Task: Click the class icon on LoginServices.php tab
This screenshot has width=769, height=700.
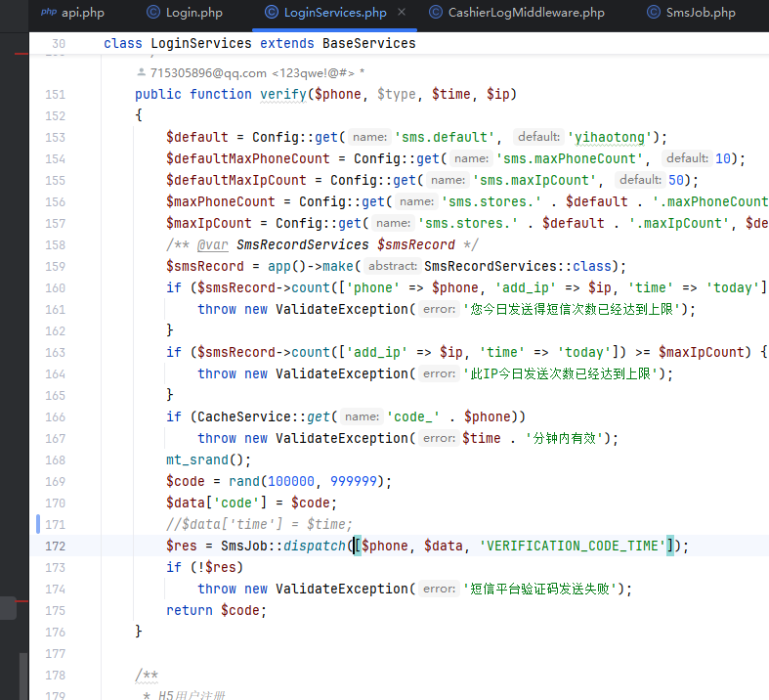Action: [x=272, y=12]
